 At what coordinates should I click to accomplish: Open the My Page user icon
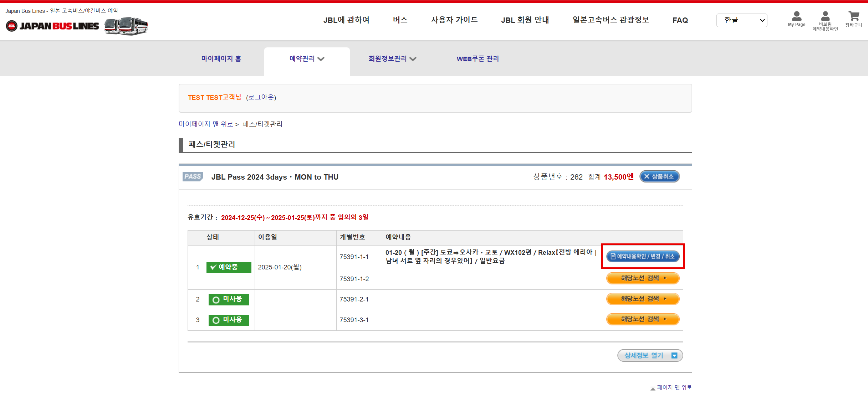click(796, 19)
